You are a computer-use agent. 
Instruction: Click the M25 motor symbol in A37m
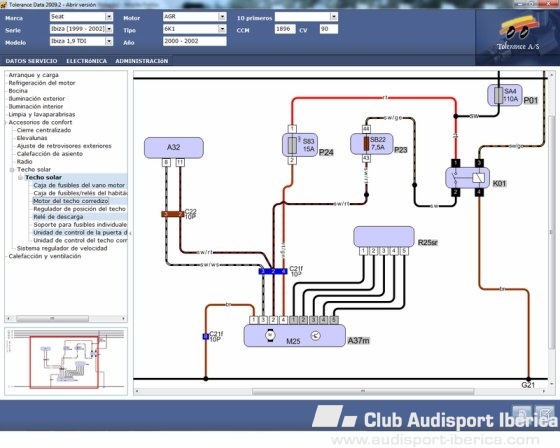tap(270, 335)
